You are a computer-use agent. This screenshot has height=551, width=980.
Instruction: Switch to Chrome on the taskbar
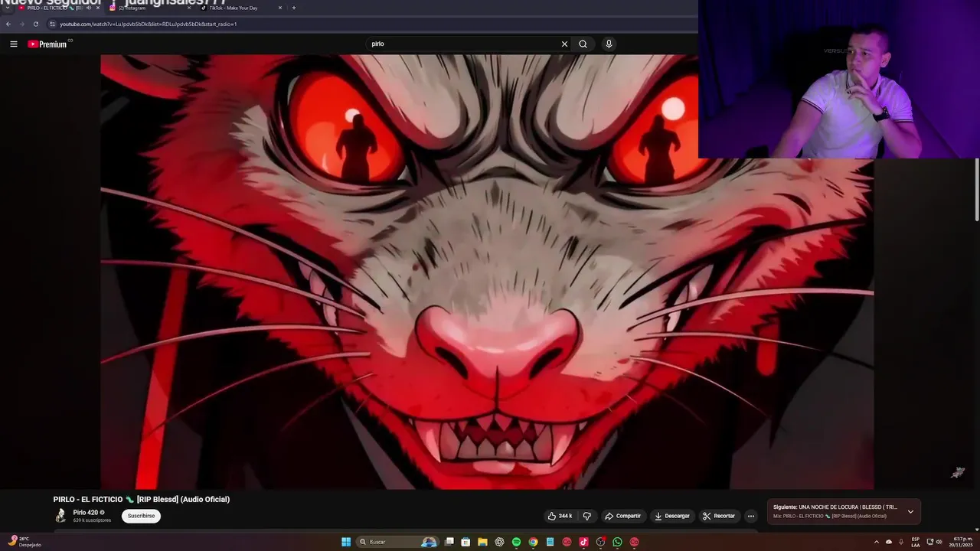[533, 542]
